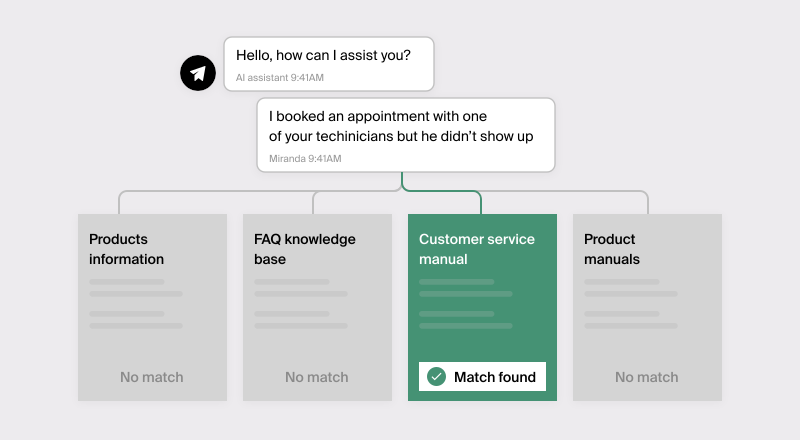Click the Customer service manual heading
Image resolution: width=800 pixels, height=440 pixels.
pos(477,249)
